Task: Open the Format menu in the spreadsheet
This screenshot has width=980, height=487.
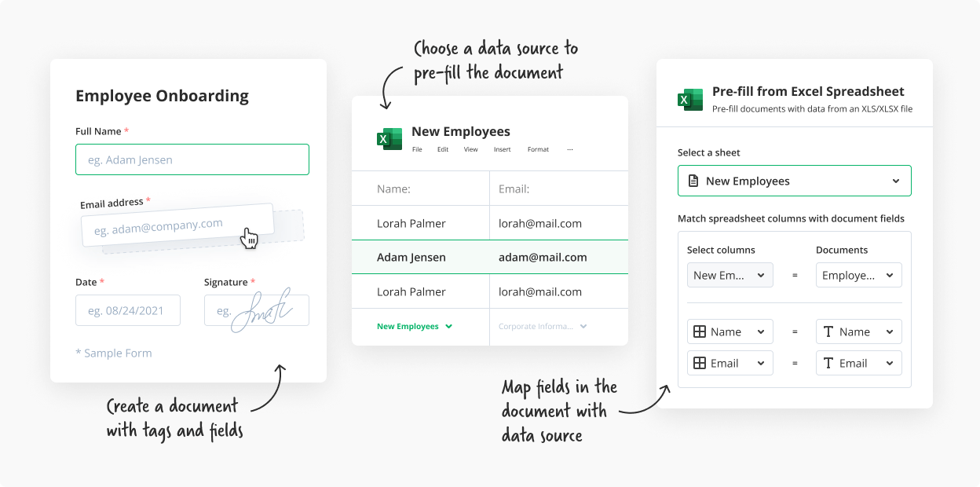Action: [x=538, y=149]
